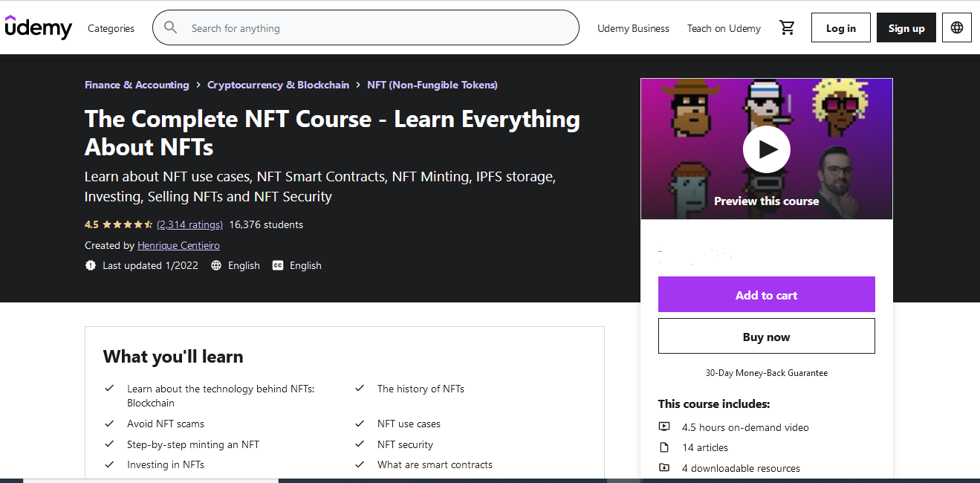Click checkmark beside Learn about the technology
Screen dimensions: 980x483
click(x=109, y=388)
